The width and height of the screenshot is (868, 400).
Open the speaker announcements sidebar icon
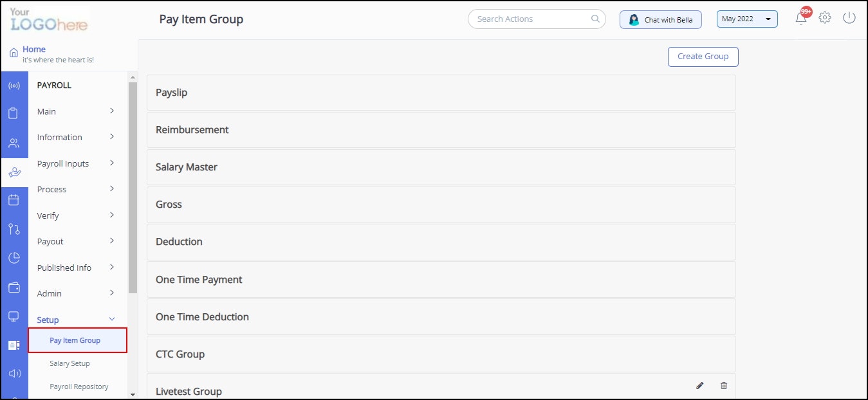(14, 374)
